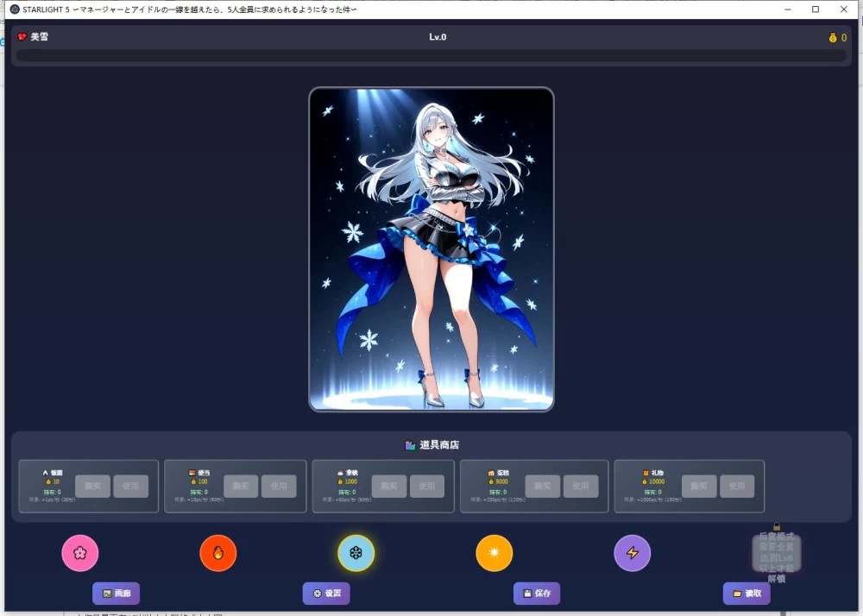This screenshot has width=863, height=616.
Task: Select the red flame character icon
Action: [218, 553]
